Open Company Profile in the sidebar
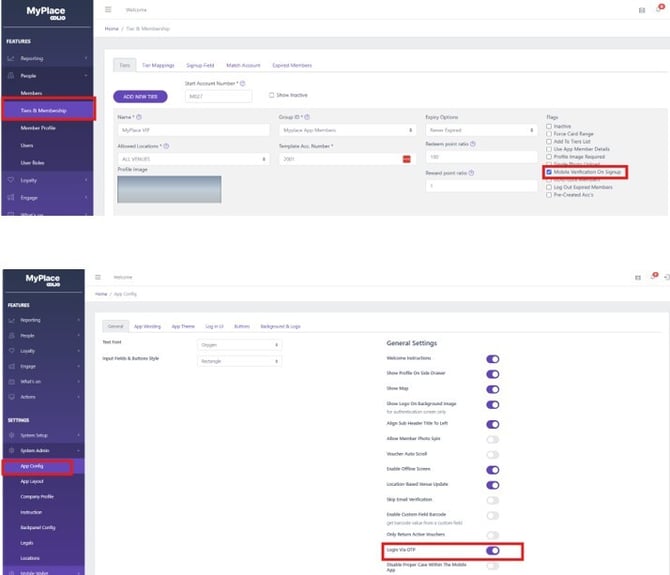670x575 pixels. click(x=35, y=496)
